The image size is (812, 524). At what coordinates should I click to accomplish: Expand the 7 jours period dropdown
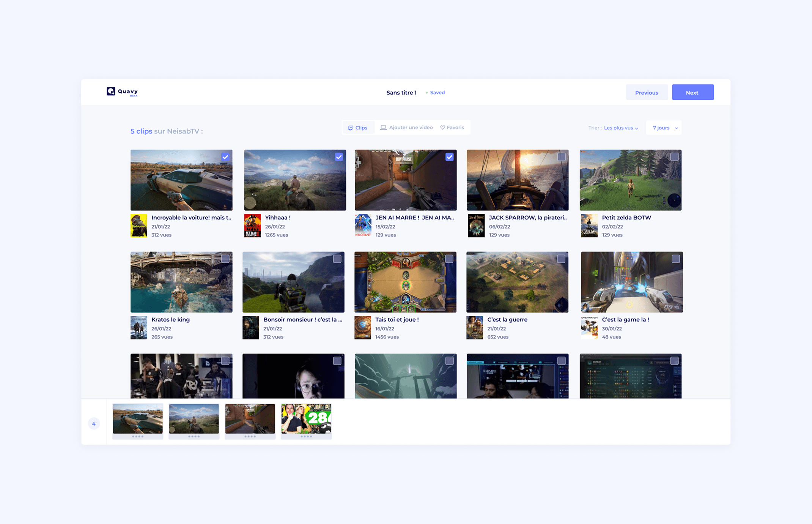point(664,128)
